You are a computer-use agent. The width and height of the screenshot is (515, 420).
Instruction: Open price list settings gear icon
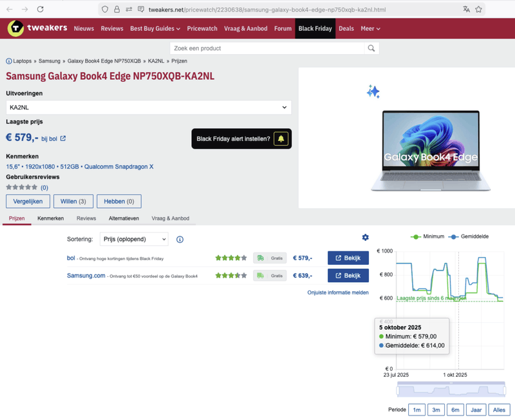(365, 237)
